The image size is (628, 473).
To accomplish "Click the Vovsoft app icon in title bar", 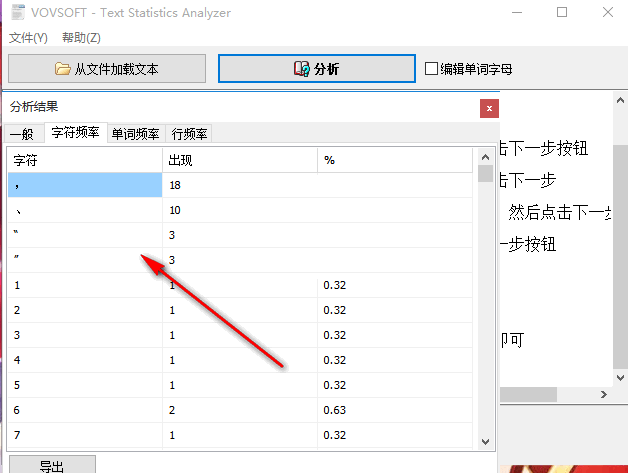I will (18, 12).
